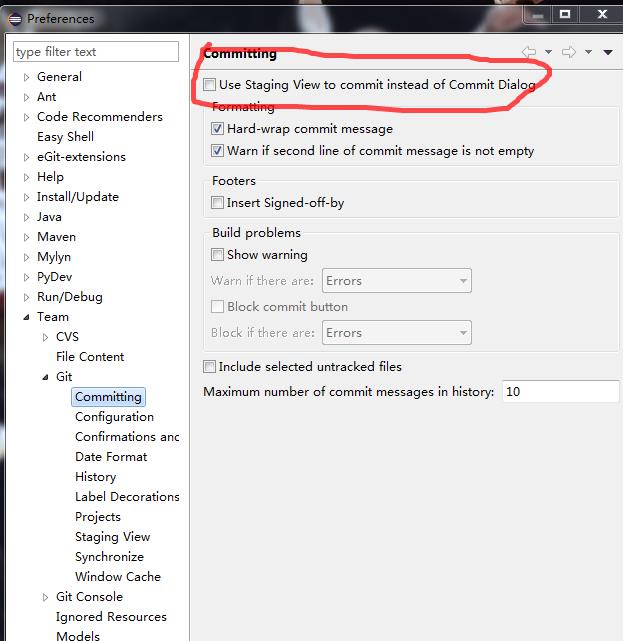Toggle Block commit button checkbox
This screenshot has width=623, height=641.
[x=217, y=306]
